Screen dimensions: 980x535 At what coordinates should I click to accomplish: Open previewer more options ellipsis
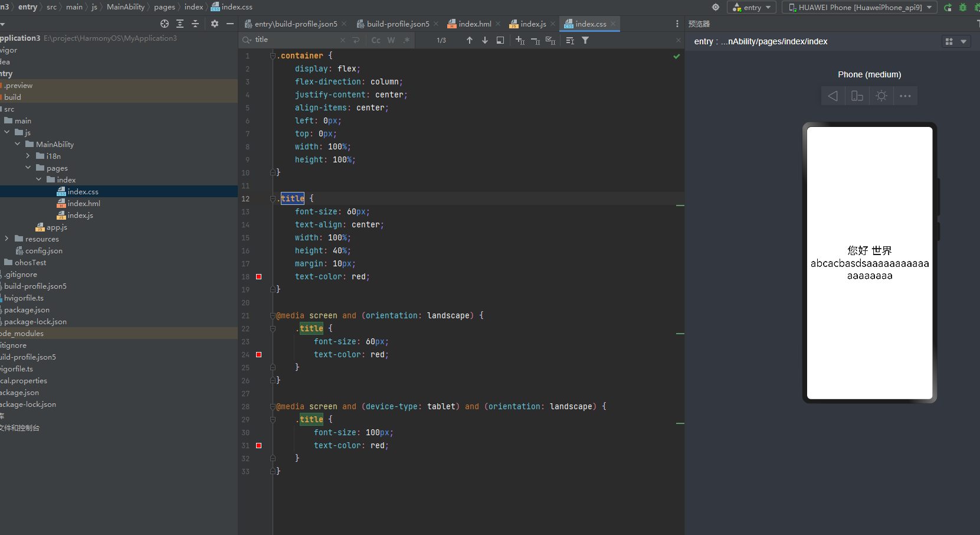tap(906, 96)
